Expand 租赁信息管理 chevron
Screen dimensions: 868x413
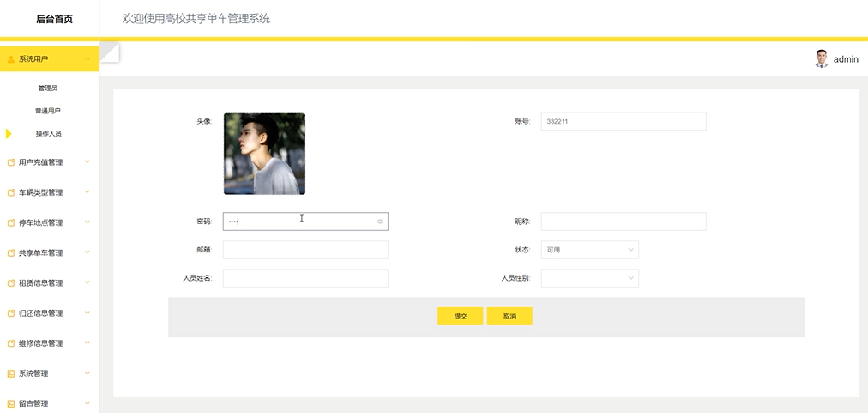(87, 282)
